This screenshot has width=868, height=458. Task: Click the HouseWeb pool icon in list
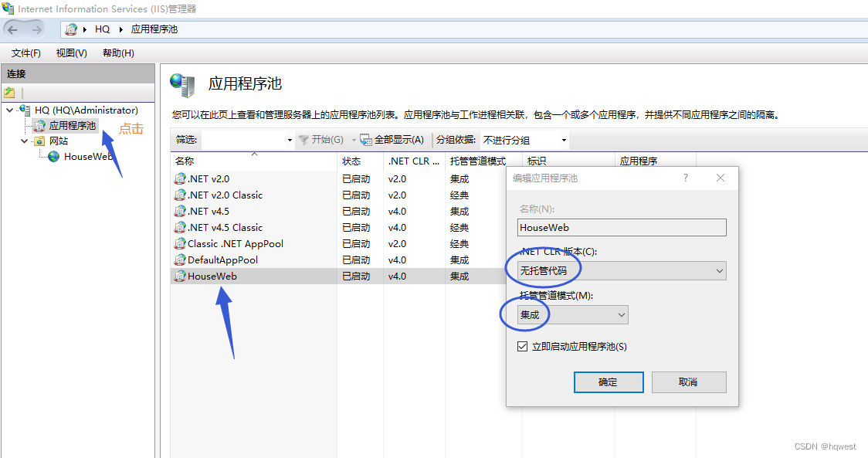180,276
